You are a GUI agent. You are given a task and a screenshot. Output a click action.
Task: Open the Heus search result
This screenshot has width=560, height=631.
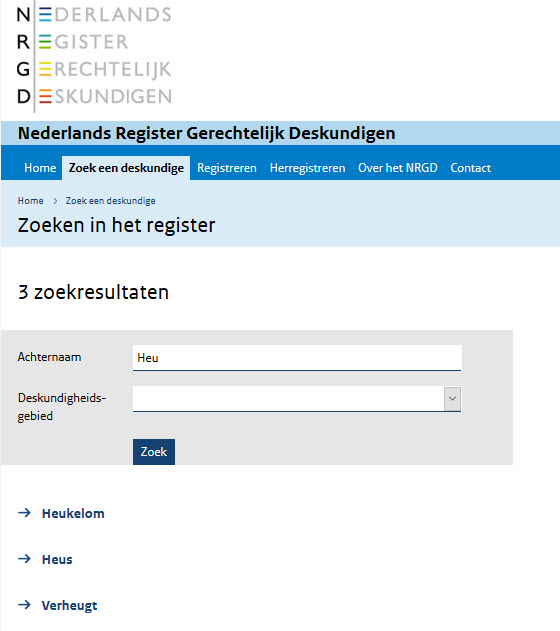pyautogui.click(x=57, y=559)
